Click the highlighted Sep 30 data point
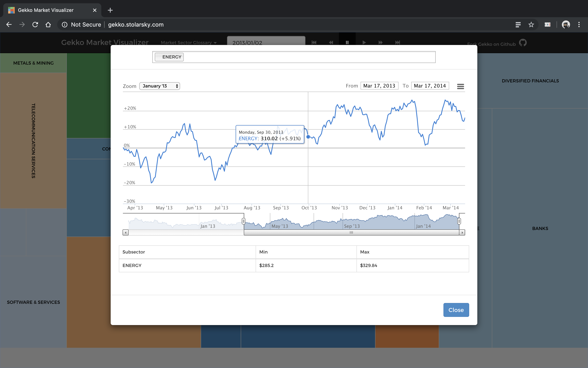 (308, 137)
